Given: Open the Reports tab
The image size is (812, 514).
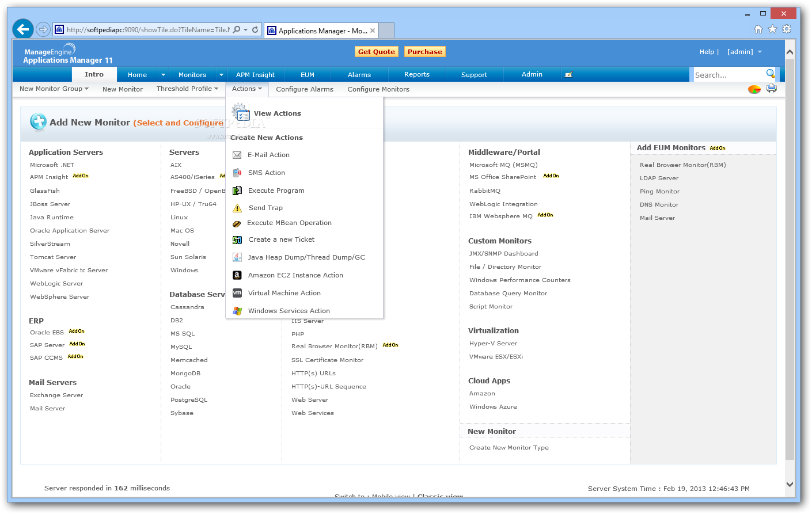Looking at the screenshot, I should pyautogui.click(x=417, y=75).
